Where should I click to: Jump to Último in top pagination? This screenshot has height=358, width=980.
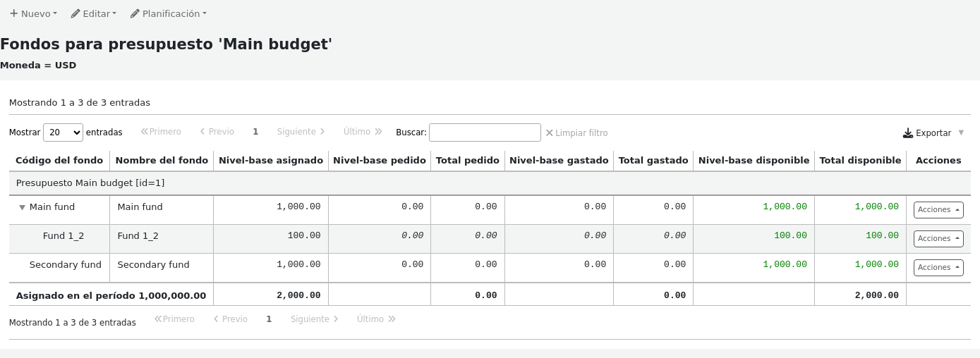[x=363, y=132]
